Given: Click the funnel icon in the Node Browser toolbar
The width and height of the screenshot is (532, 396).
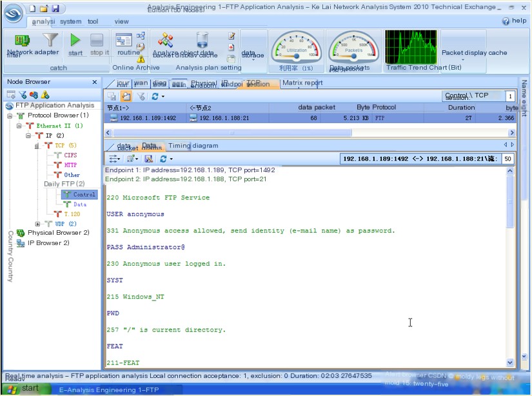Looking at the screenshot, I should 23,95.
